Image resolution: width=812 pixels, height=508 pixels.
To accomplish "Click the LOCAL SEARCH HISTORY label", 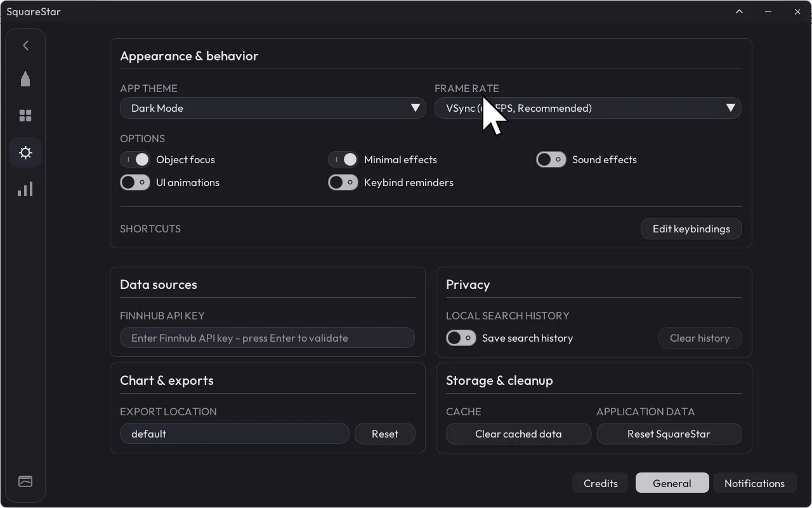I will coord(507,316).
